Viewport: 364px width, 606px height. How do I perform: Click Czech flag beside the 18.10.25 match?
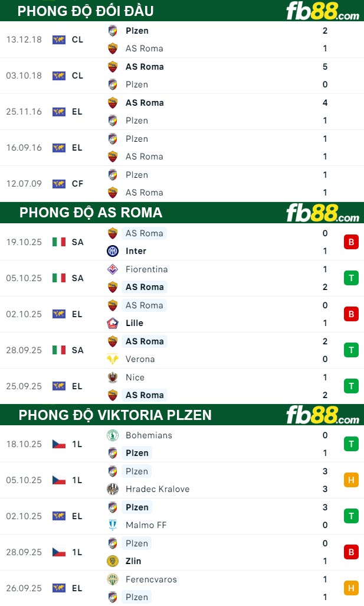(x=59, y=444)
